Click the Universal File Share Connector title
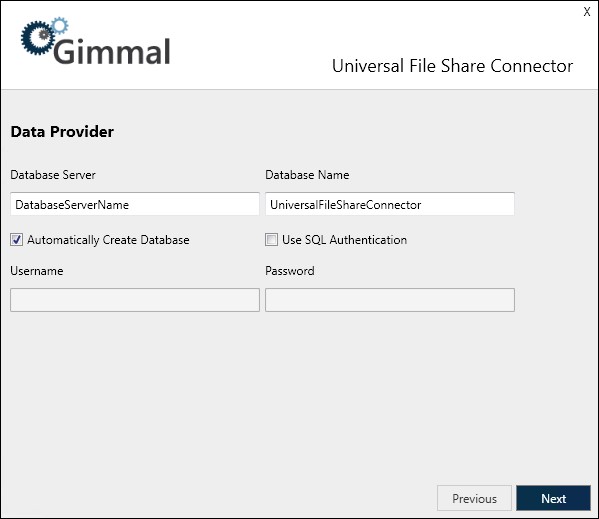 click(452, 66)
